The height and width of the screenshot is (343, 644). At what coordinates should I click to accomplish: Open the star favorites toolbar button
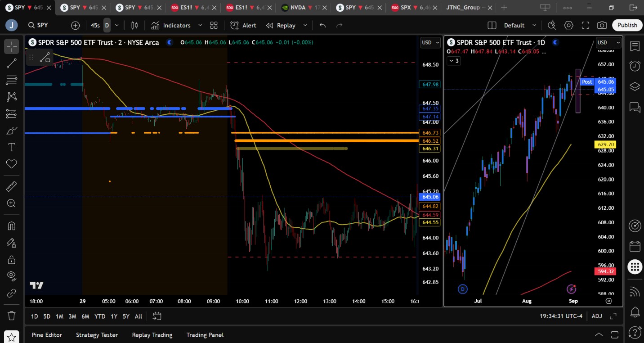[12, 336]
